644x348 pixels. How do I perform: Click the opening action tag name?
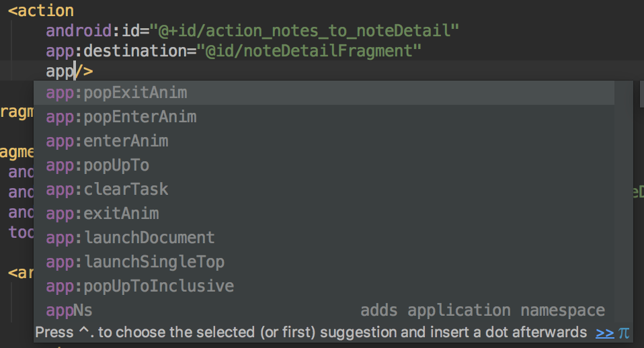[46, 11]
